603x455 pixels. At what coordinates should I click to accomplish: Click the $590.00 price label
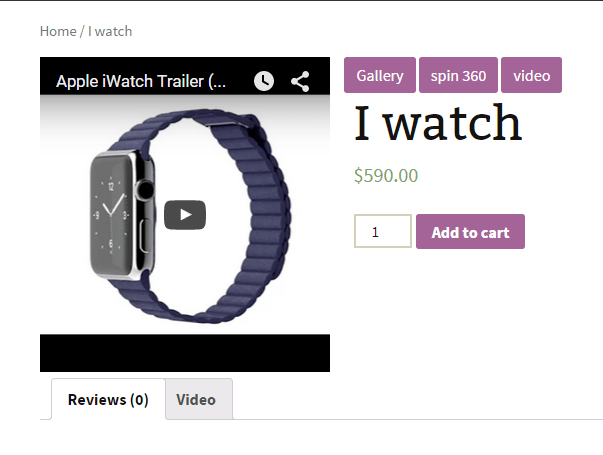tap(386, 175)
